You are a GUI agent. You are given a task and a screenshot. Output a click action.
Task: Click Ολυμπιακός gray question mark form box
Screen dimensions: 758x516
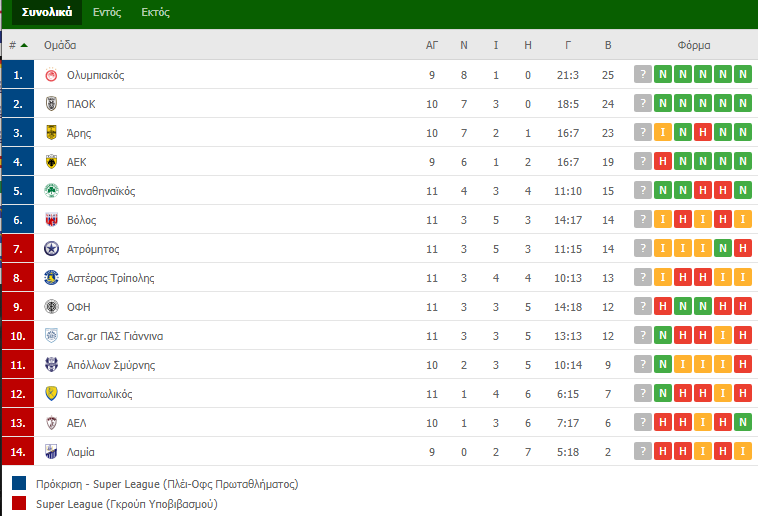coord(643,74)
